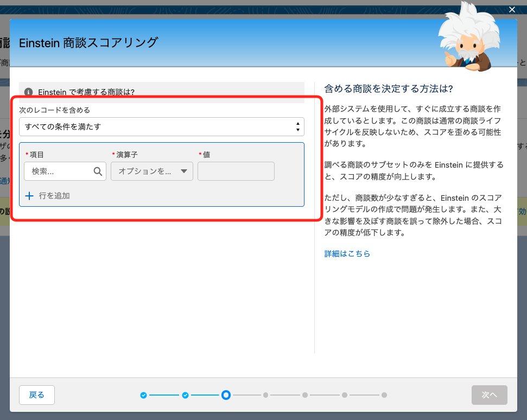The height and width of the screenshot is (420, 527).
Task: Click the 次のレコードを含める label
Action: 54,110
